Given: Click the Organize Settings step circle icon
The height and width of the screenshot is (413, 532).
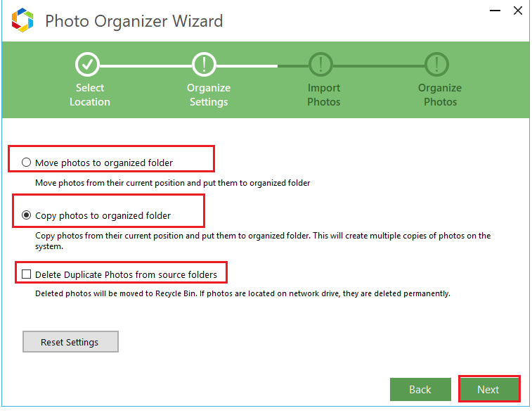Looking at the screenshot, I should point(205,65).
